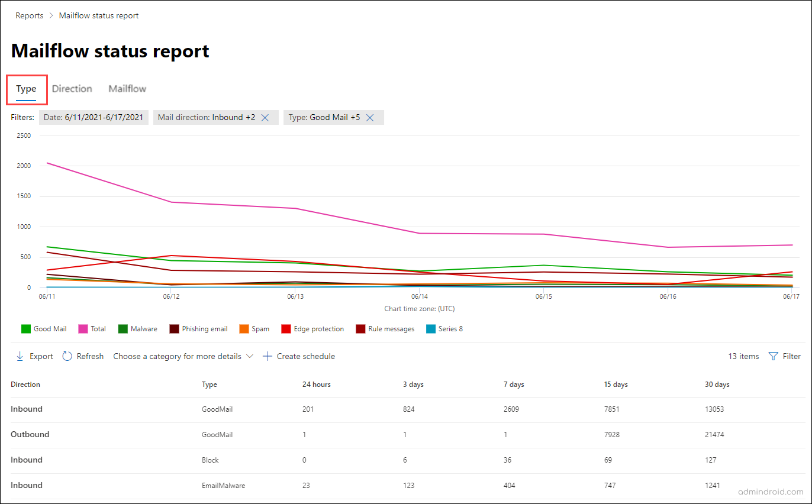812x504 pixels.
Task: Remove the Mail direction Inbound filter
Action: point(265,117)
